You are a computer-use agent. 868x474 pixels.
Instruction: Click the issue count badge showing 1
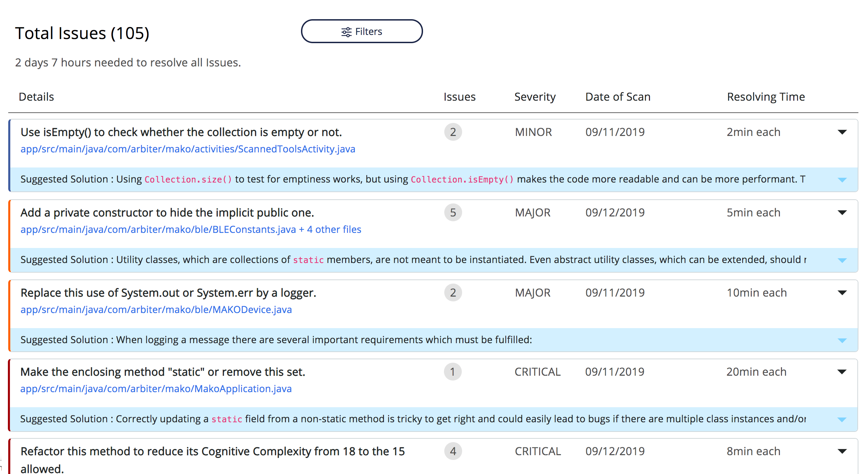453,372
